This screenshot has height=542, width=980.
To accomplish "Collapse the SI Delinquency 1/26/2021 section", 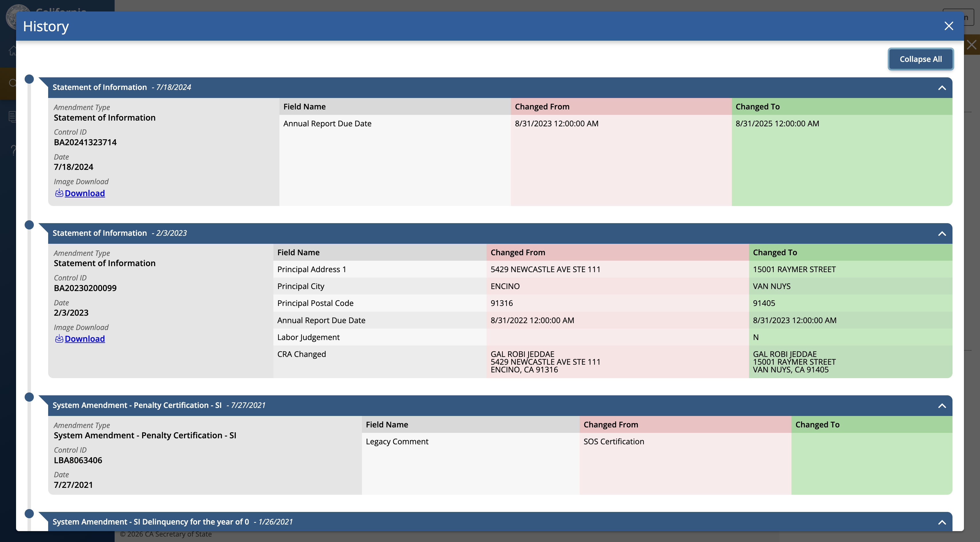I will click(942, 522).
